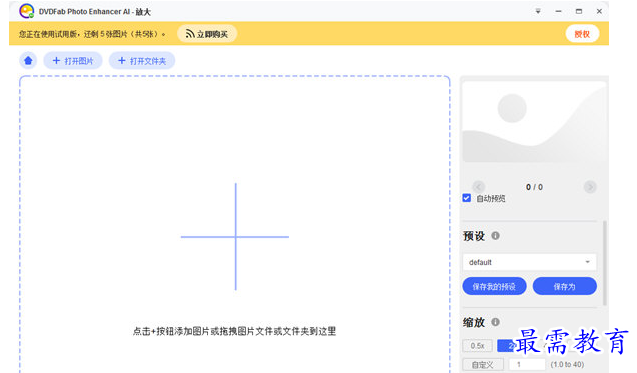637x373 pixels.
Task: Toggle the 自动预览 checkbox
Action: (x=466, y=198)
